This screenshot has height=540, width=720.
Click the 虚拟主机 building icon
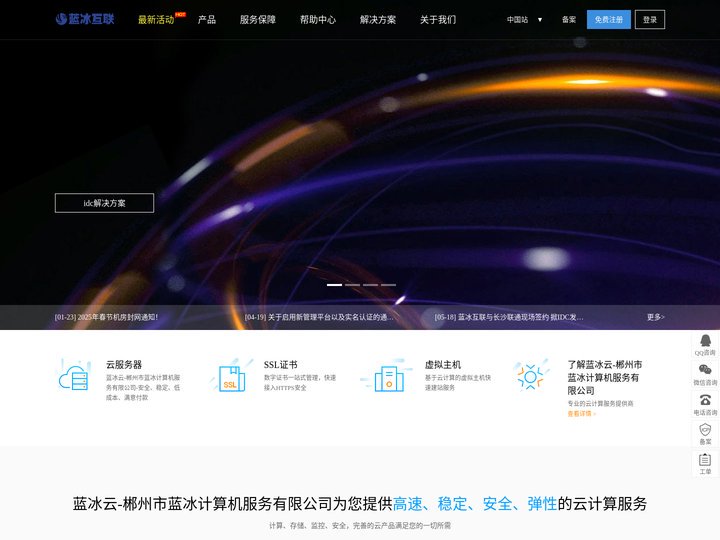(387, 376)
